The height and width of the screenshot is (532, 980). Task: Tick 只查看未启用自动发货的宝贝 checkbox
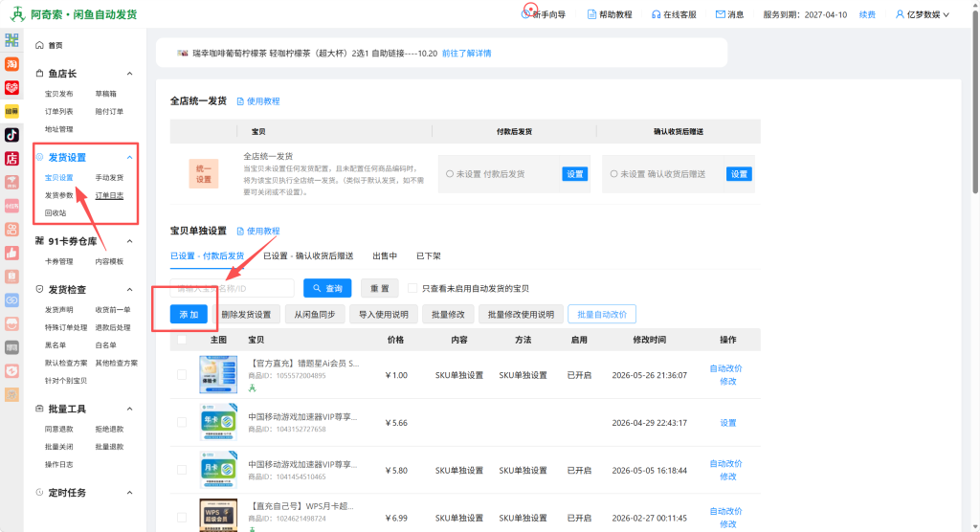[x=412, y=288]
